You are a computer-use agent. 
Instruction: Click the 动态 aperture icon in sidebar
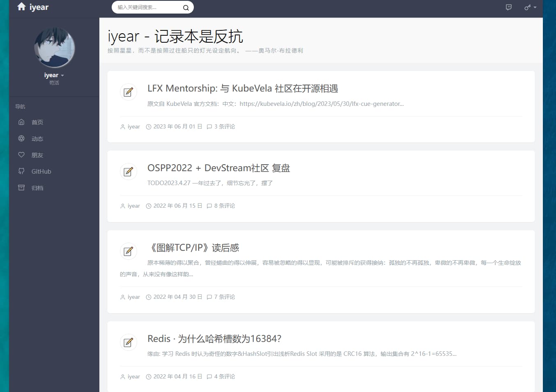21,138
